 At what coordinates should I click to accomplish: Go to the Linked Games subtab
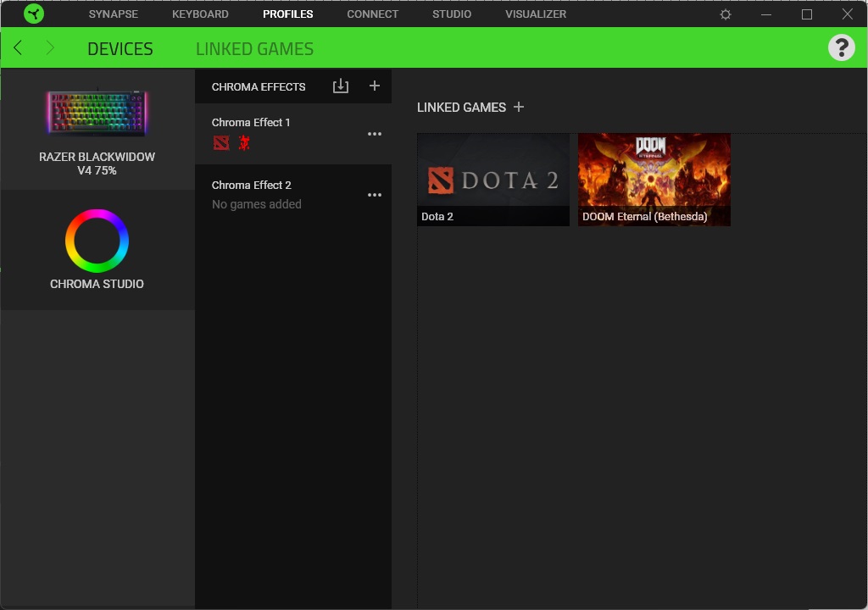pos(254,48)
